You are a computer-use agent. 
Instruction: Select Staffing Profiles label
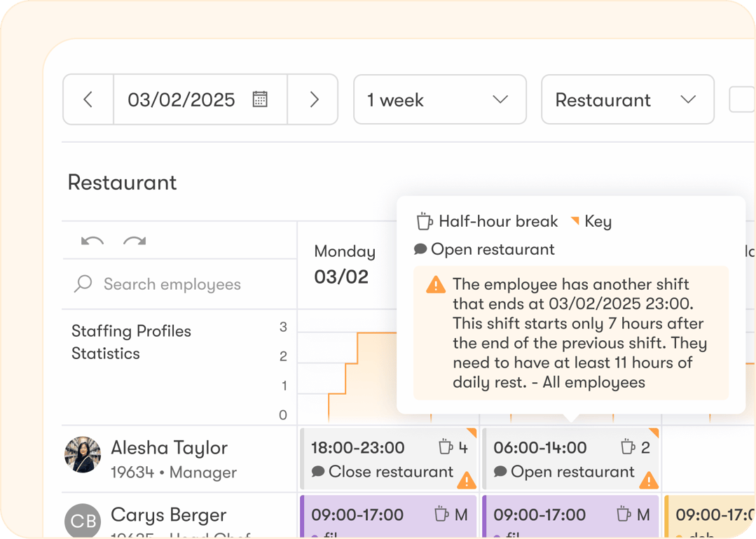tap(131, 331)
